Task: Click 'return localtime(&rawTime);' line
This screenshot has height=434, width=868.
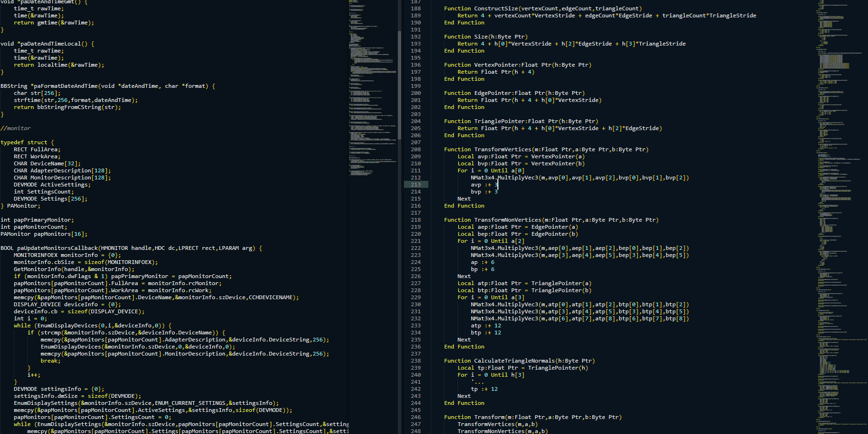Action: point(59,65)
